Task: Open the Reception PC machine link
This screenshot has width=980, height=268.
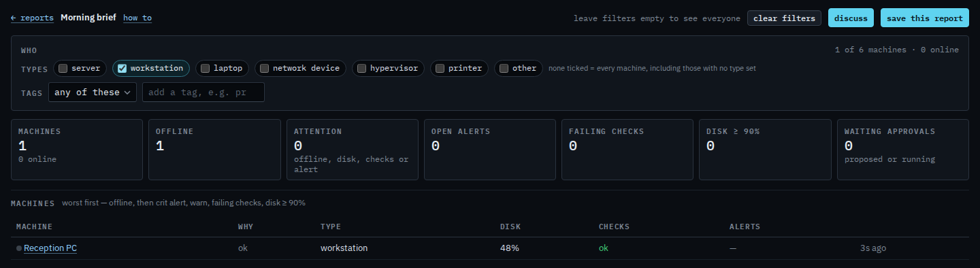Action: [50, 248]
